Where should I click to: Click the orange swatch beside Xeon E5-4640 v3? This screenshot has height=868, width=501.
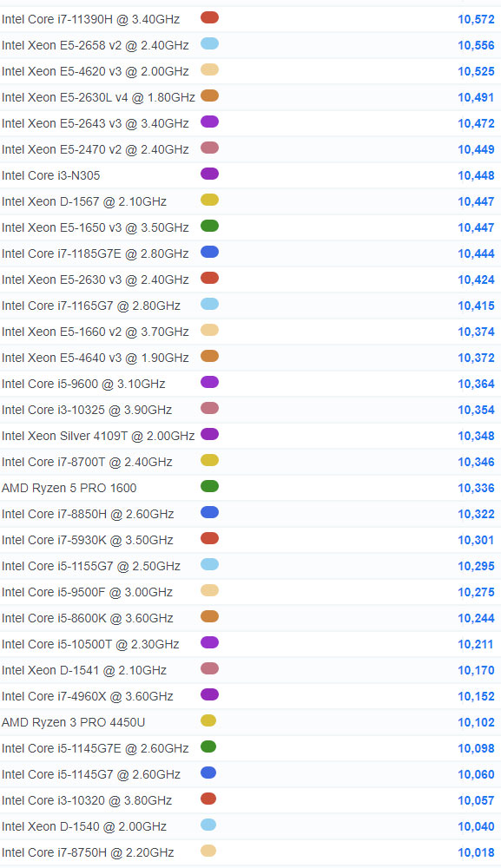[209, 356]
